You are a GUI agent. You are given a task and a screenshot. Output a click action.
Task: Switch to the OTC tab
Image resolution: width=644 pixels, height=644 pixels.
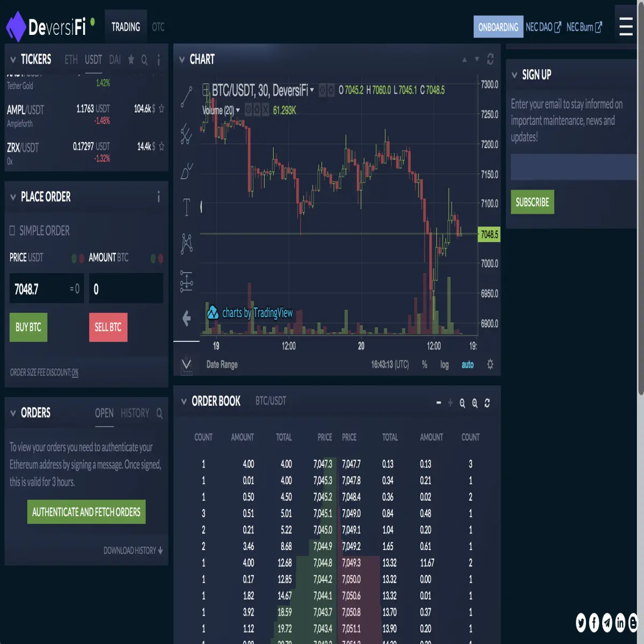coord(158,27)
